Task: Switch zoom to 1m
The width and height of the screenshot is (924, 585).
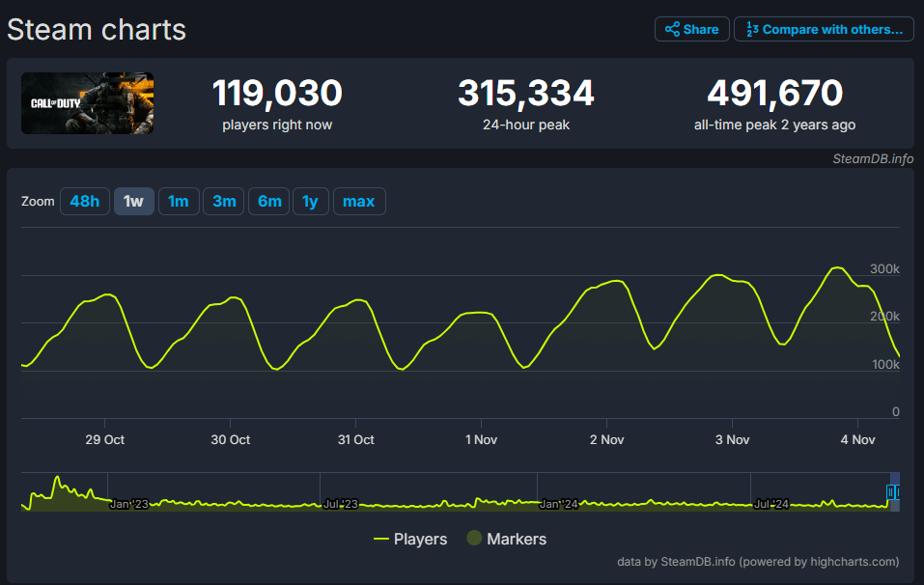Action: (x=179, y=202)
